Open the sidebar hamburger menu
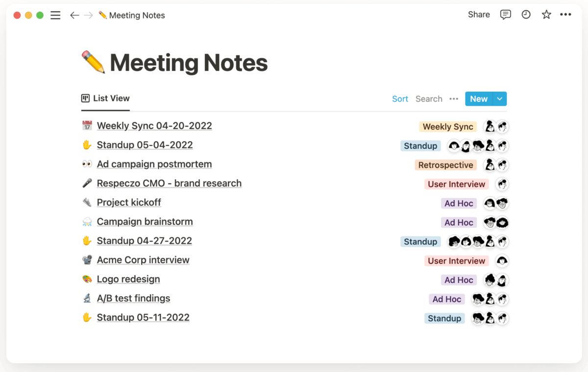Image resolution: width=588 pixels, height=372 pixels. click(55, 15)
